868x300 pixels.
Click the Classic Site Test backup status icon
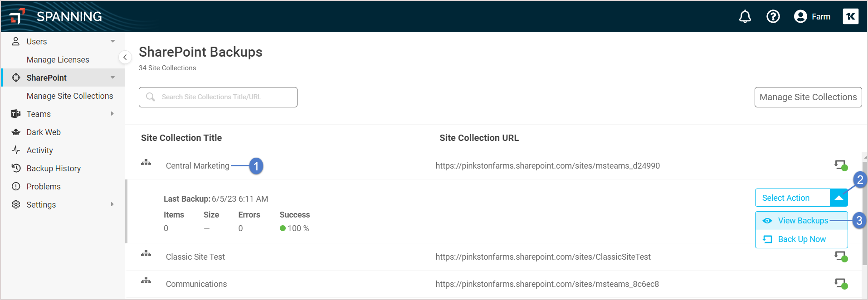[841, 257]
